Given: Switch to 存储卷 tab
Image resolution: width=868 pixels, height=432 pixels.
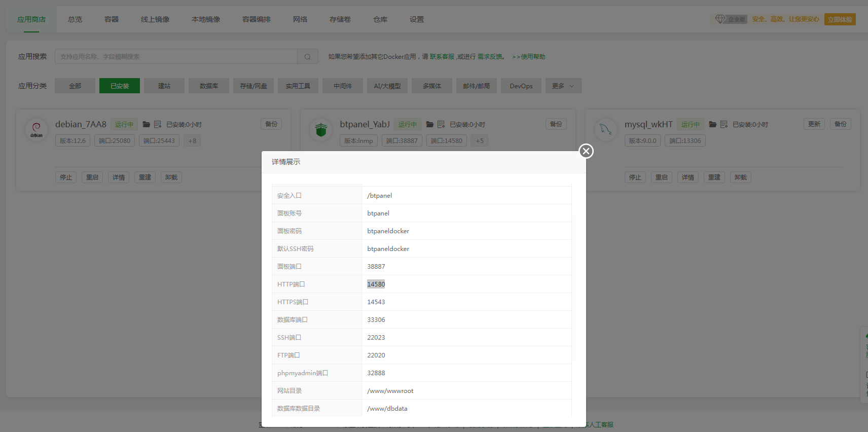Looking at the screenshot, I should click(340, 19).
